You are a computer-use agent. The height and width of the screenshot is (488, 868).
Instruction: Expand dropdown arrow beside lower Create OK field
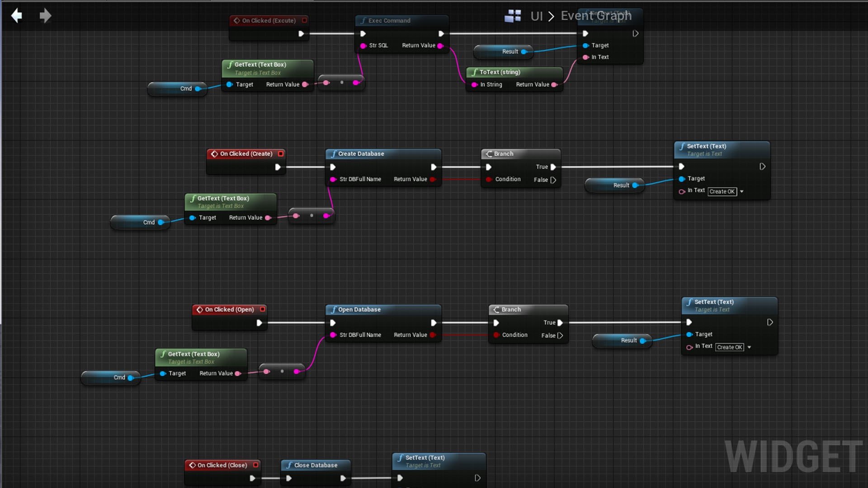pyautogui.click(x=750, y=347)
